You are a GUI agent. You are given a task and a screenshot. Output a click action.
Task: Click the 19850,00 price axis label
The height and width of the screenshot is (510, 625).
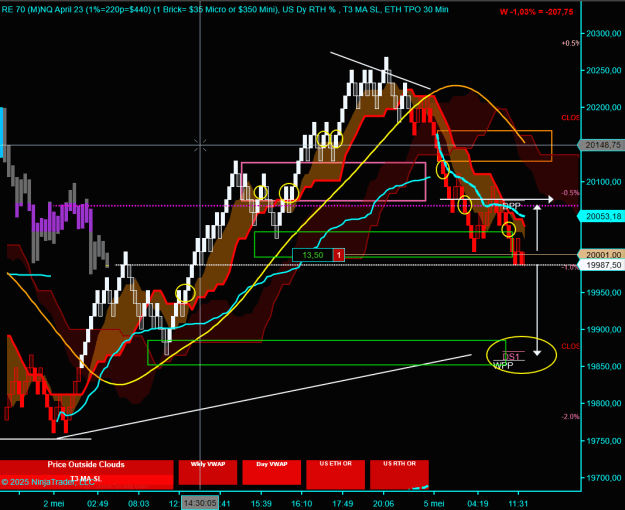pos(603,366)
